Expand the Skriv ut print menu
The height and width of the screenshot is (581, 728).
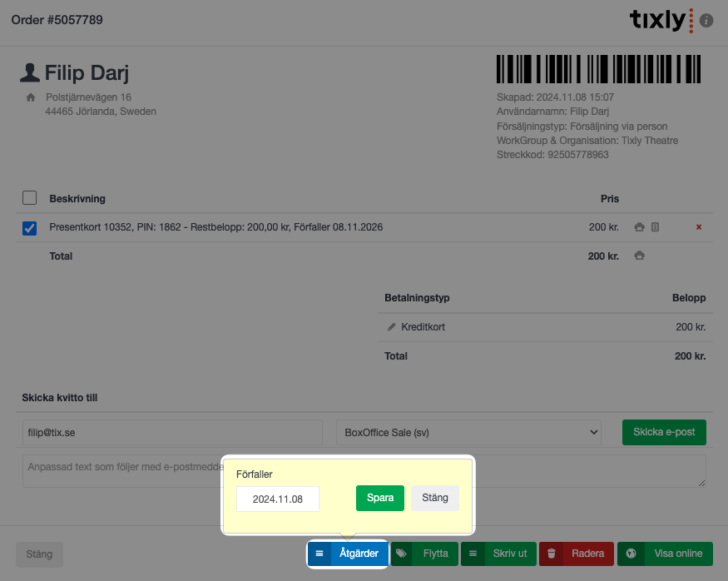[x=499, y=554]
